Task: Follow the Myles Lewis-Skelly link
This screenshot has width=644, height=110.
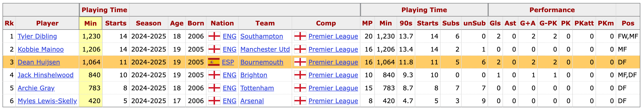Action: [x=47, y=101]
